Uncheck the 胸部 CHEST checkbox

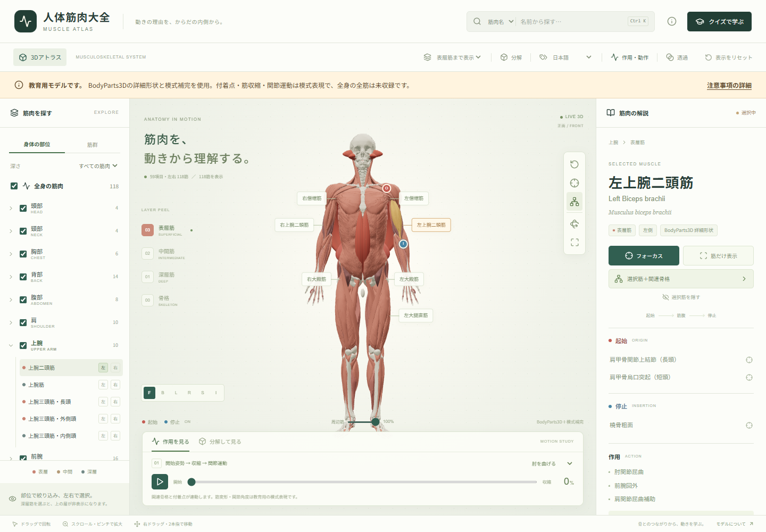(23, 254)
